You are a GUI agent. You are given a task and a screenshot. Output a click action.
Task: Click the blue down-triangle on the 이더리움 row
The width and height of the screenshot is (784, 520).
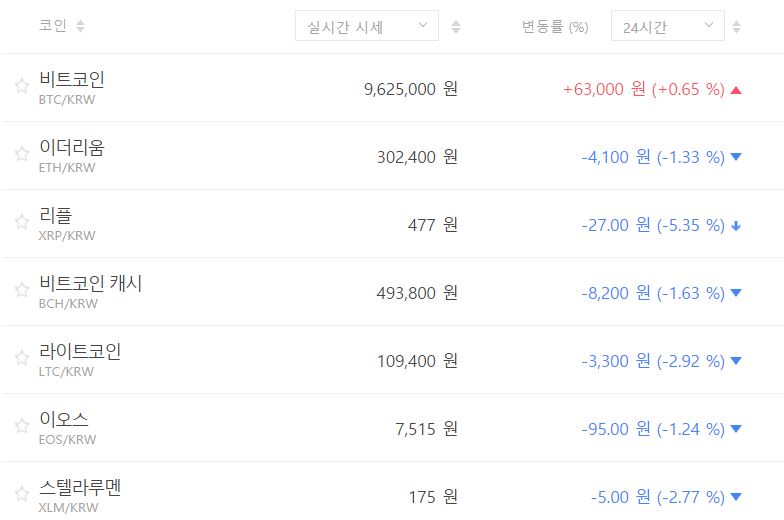[736, 157]
